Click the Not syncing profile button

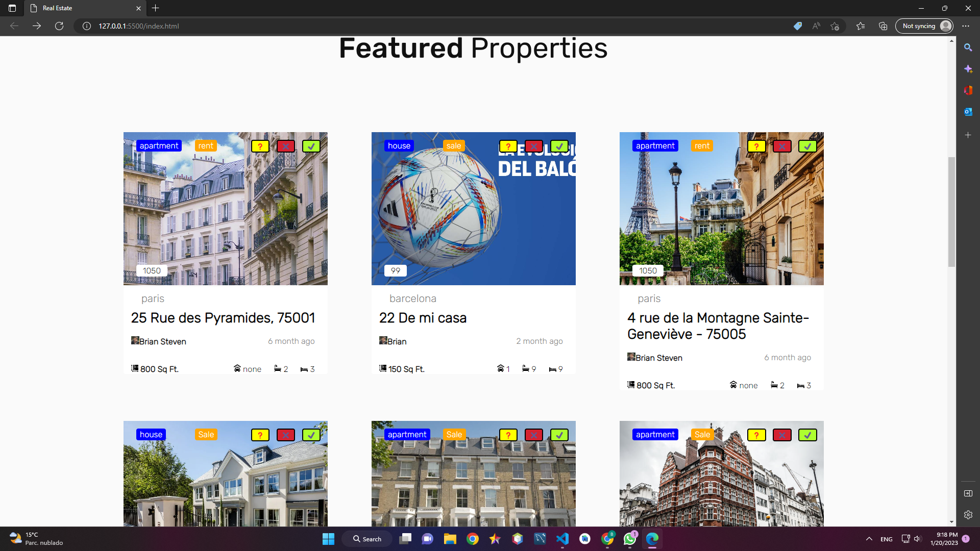pos(924,26)
